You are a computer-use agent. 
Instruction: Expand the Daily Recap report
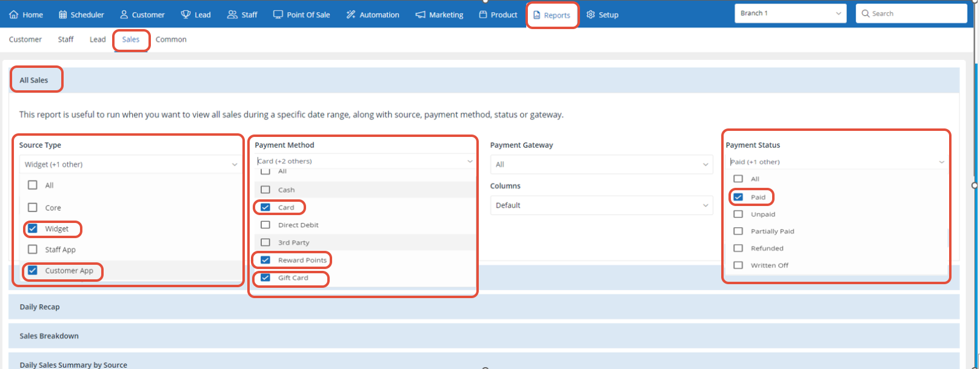[484, 307]
